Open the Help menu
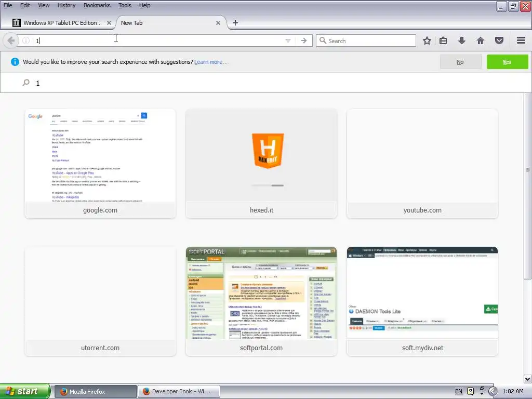The image size is (532, 399). (145, 5)
